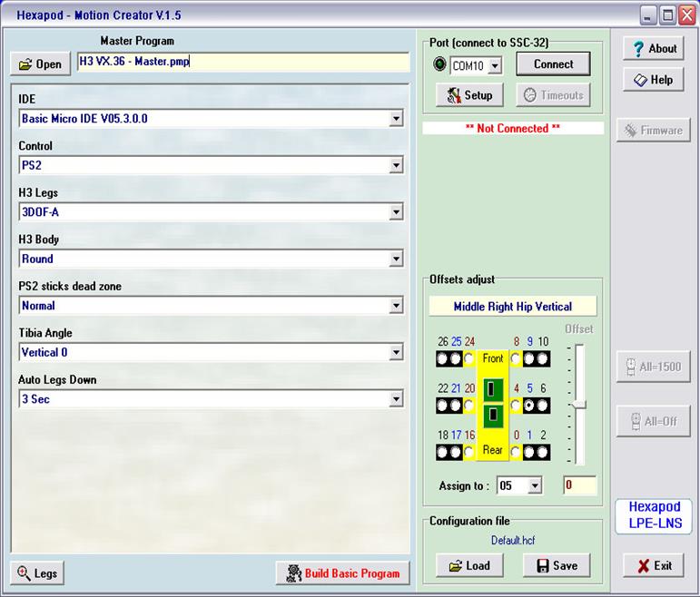The image size is (700, 597).
Task: Select servo channel 5 radio button
Action: [529, 406]
